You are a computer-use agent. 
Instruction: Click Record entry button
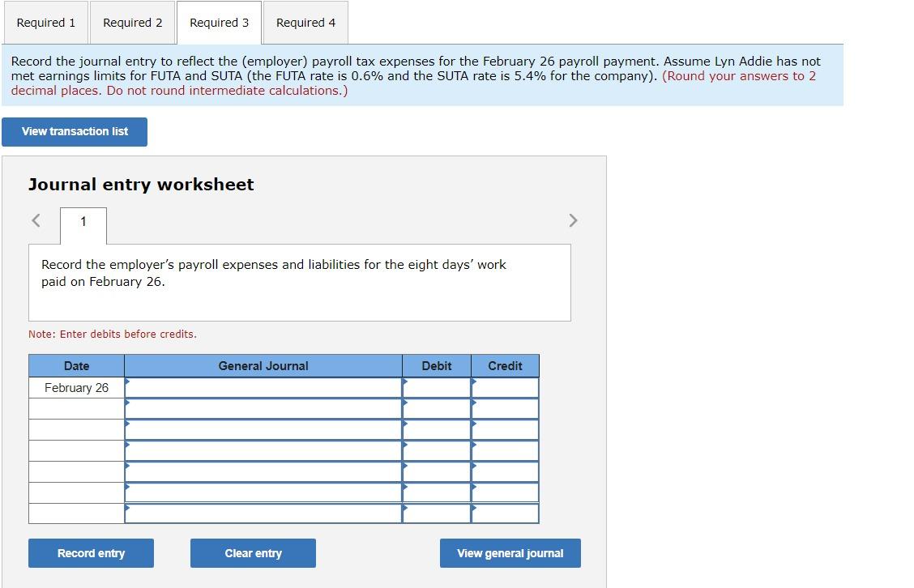click(x=91, y=553)
